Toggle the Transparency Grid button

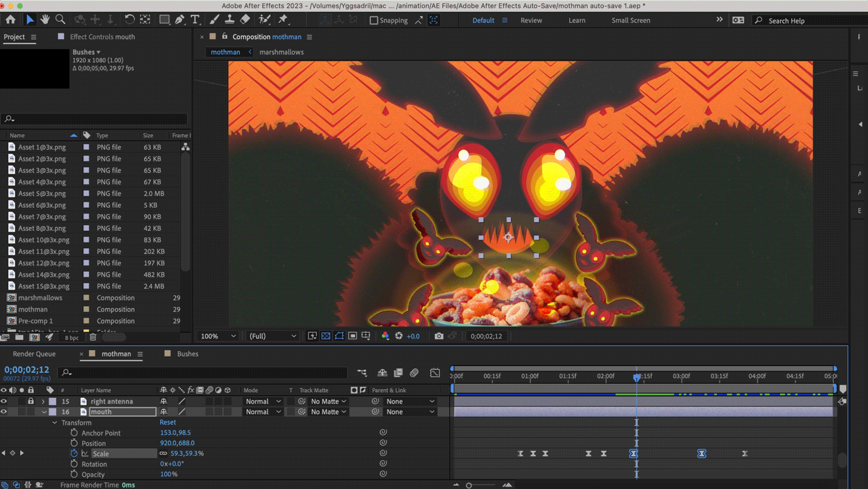[326, 336]
